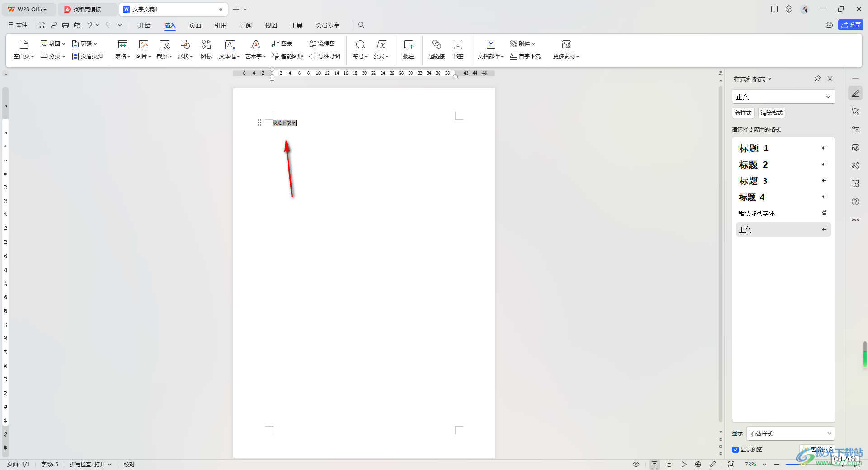Image resolution: width=868 pixels, height=470 pixels.
Task: Select the 默认段落字体 style entry
Action: pyautogui.click(x=783, y=213)
